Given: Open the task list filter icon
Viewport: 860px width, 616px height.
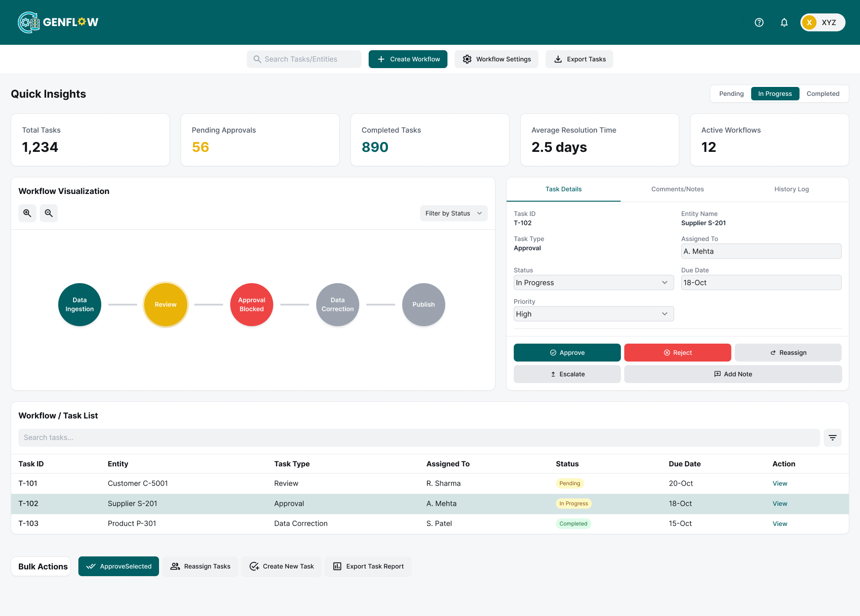Looking at the screenshot, I should click(833, 438).
